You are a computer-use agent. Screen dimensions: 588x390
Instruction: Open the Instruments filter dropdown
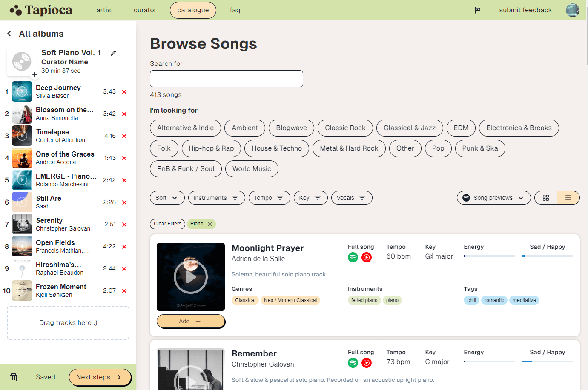[x=217, y=198]
